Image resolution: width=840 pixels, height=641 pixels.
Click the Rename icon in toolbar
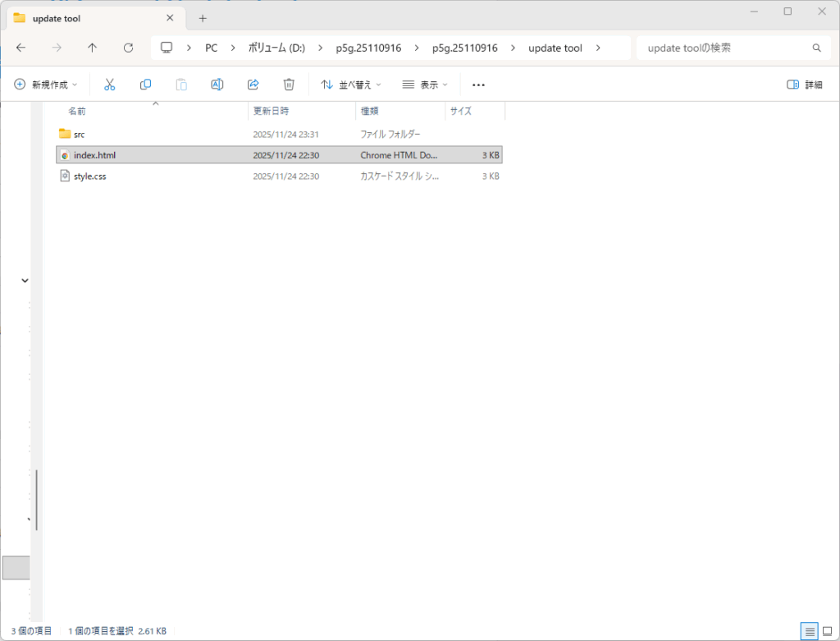[x=217, y=85]
